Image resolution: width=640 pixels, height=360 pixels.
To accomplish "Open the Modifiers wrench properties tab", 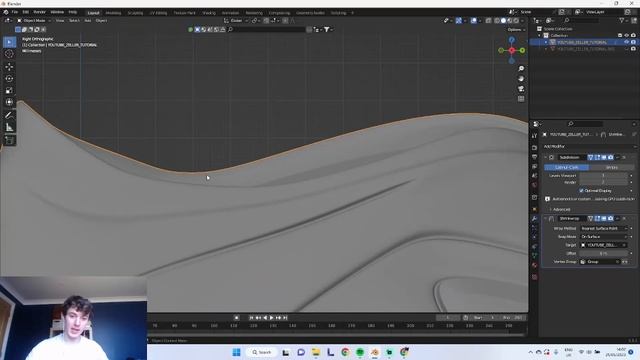I will pyautogui.click(x=535, y=218).
